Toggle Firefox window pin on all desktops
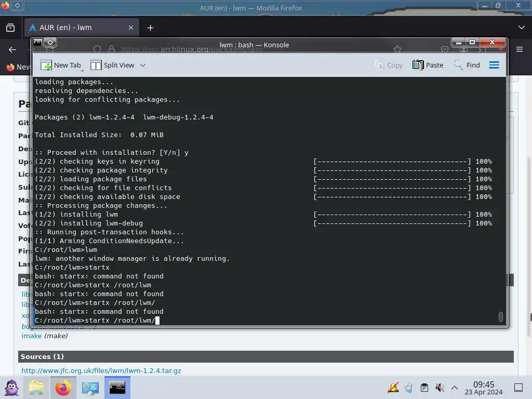The width and height of the screenshot is (532, 399). click(x=17, y=5)
